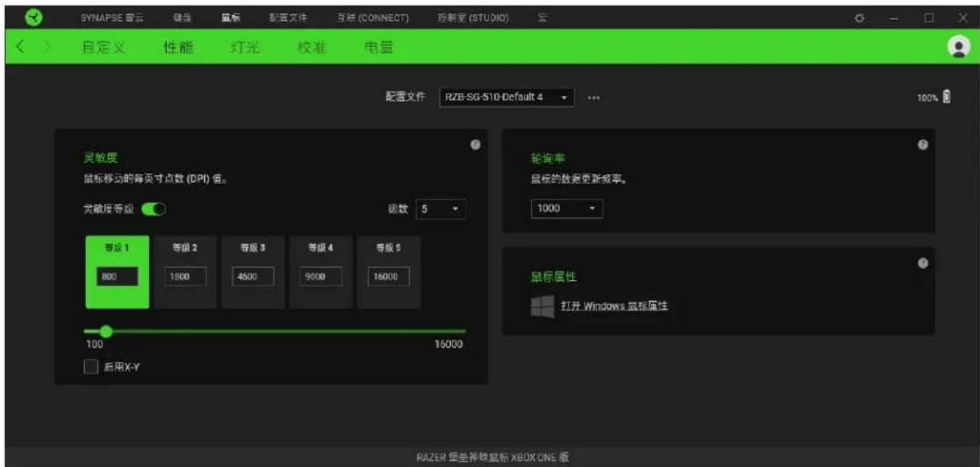The height and width of the screenshot is (467, 980).
Task: Click the DPI slider handle
Action: coord(106,331)
